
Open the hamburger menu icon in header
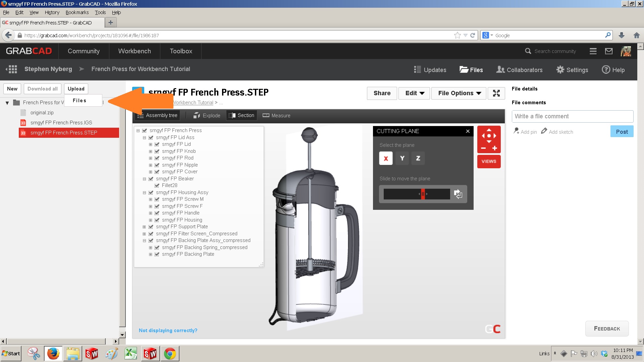(x=593, y=51)
